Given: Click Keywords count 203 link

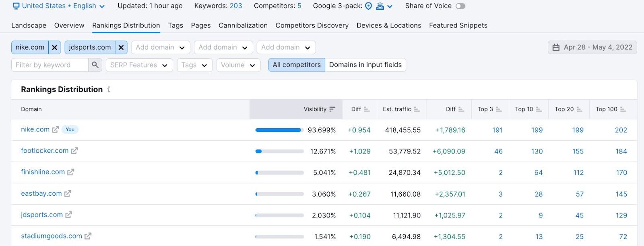Looking at the screenshot, I should [x=236, y=6].
